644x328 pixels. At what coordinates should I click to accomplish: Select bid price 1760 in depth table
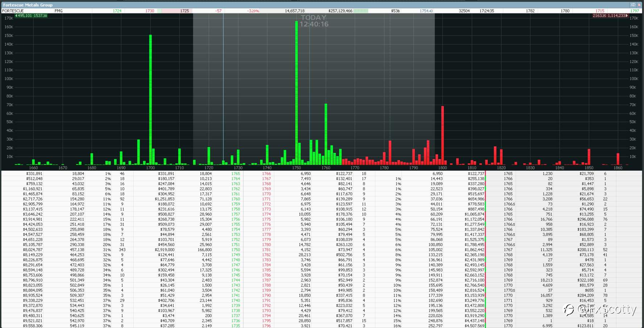(x=236, y=199)
